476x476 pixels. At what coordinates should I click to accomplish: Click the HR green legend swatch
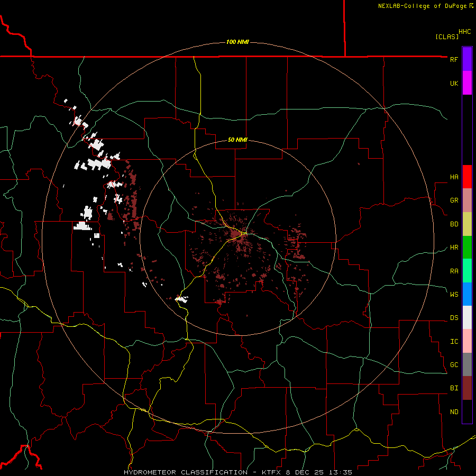tap(467, 248)
